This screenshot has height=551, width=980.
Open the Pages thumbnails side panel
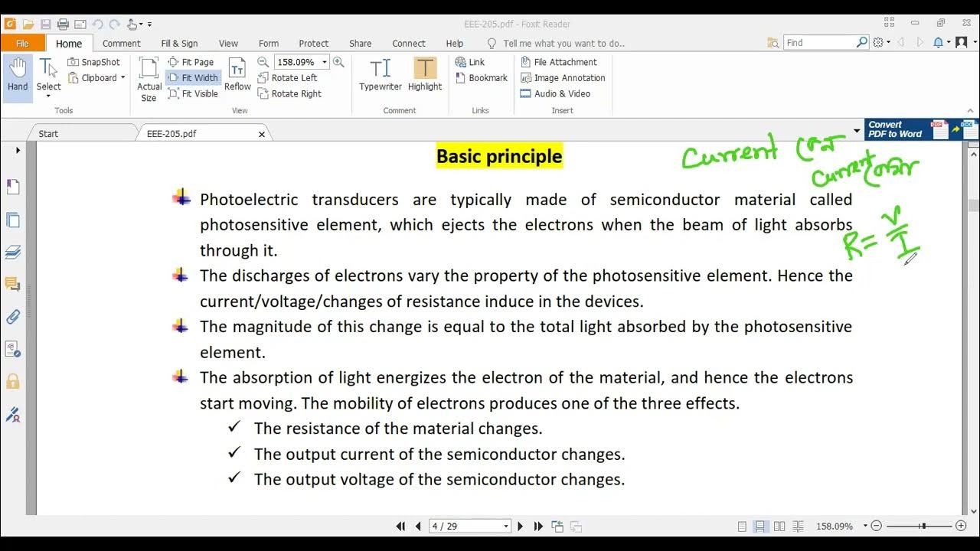(12, 220)
